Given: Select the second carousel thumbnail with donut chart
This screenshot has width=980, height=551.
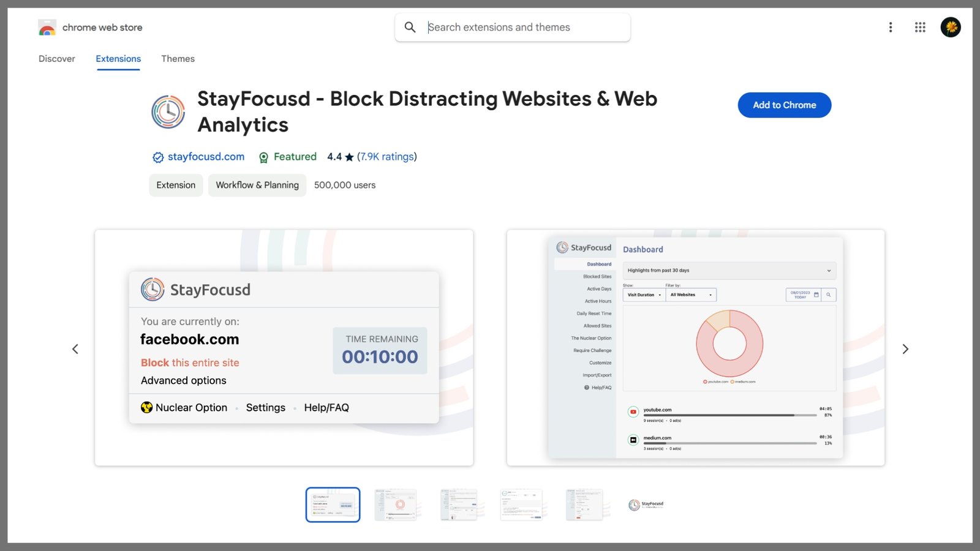Looking at the screenshot, I should (x=396, y=504).
